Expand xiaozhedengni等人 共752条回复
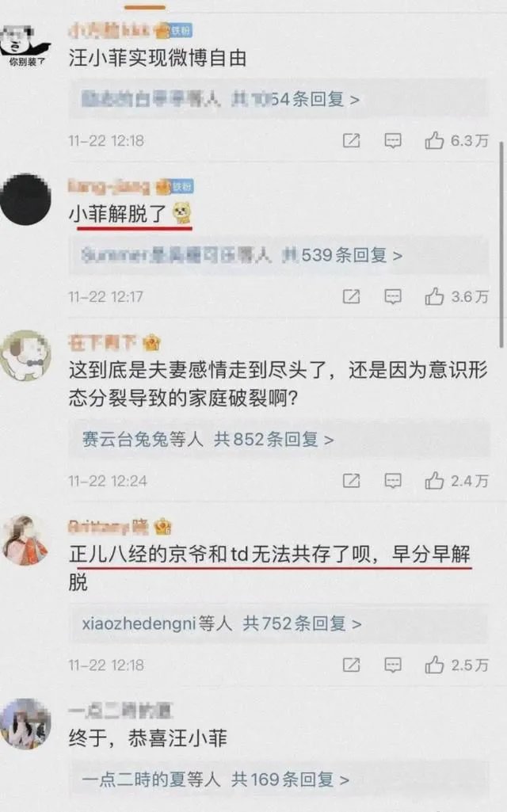Viewport: 507px width, 812px height. tap(279, 623)
